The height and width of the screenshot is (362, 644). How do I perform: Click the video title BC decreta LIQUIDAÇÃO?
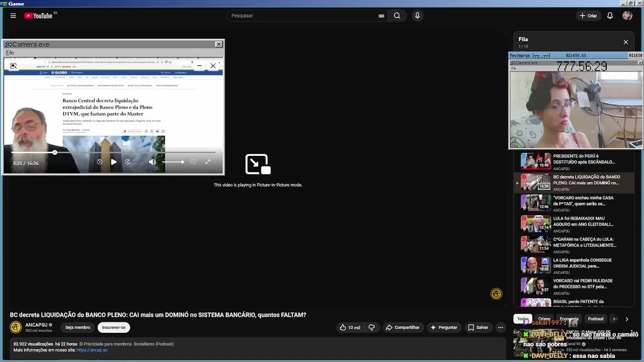click(x=158, y=315)
